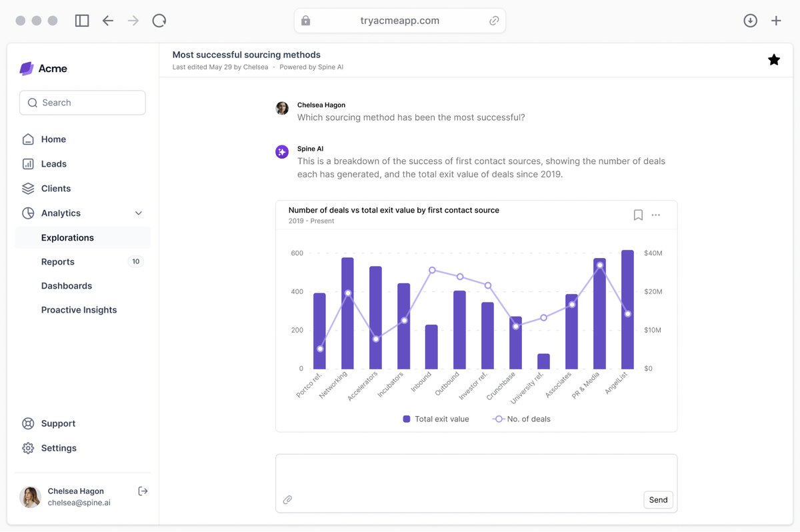
Task: Open Reports showing 10 items
Action: [x=57, y=261]
